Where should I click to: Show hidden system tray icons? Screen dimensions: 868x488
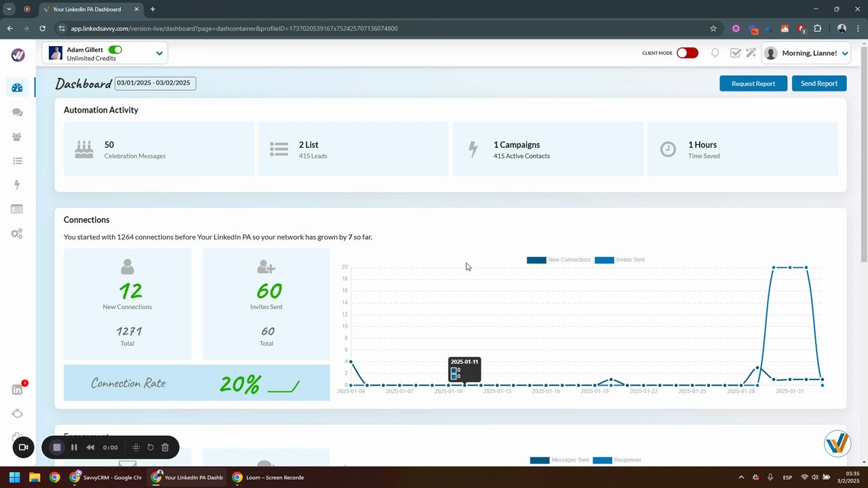741,477
